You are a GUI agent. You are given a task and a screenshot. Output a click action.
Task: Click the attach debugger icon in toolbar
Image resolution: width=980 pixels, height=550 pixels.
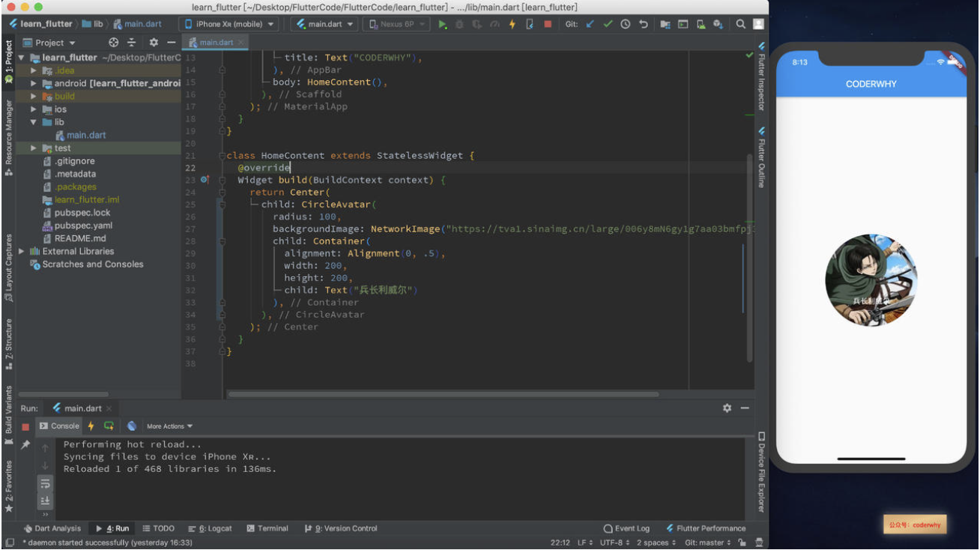[530, 24]
